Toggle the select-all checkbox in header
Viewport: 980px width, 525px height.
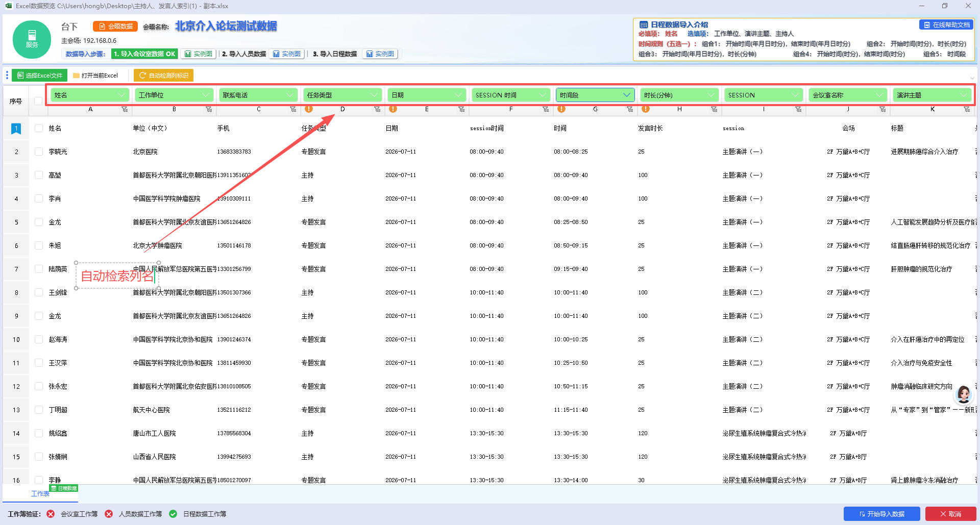pos(38,101)
